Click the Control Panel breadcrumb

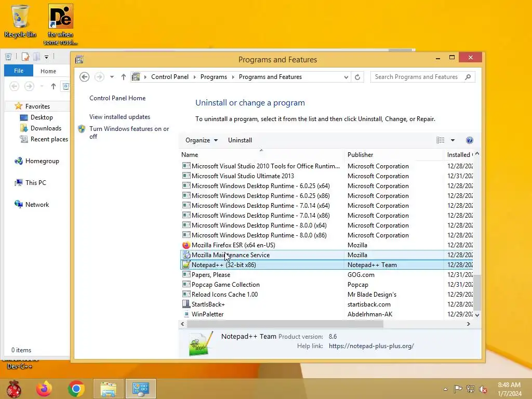pyautogui.click(x=170, y=77)
